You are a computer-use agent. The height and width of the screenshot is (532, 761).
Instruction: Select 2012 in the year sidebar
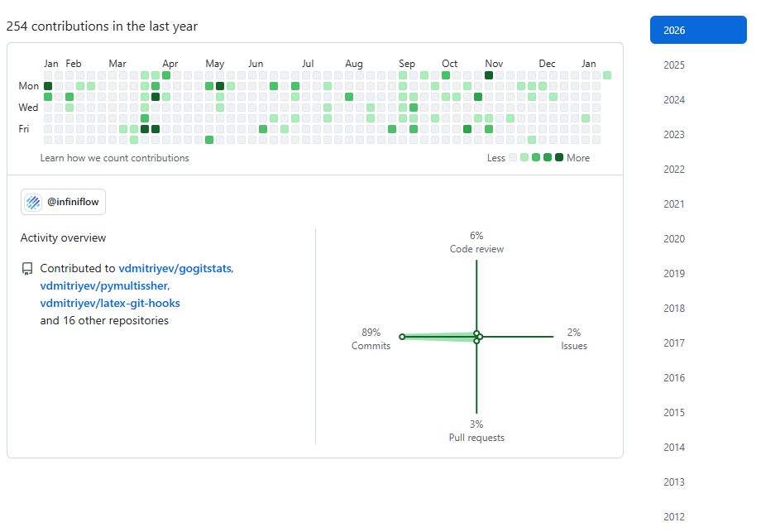tap(674, 516)
